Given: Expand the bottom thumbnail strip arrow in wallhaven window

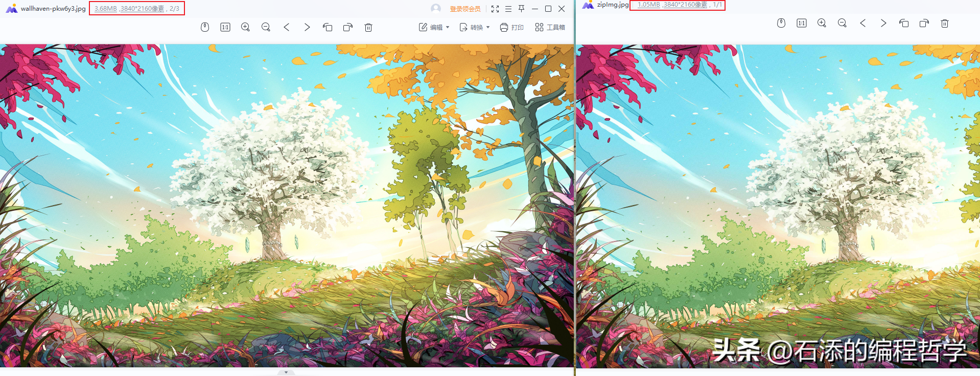Looking at the screenshot, I should (x=286, y=372).
